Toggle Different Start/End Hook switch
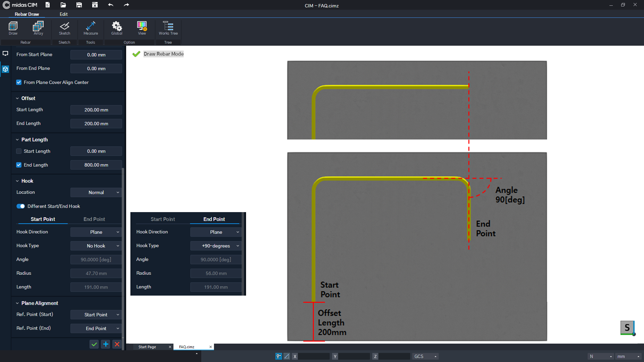This screenshot has height=362, width=644. coord(21,206)
